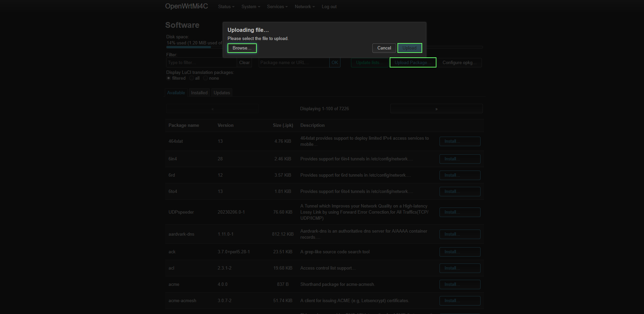Click the OpenWrtMi4C brand link

click(x=187, y=6)
